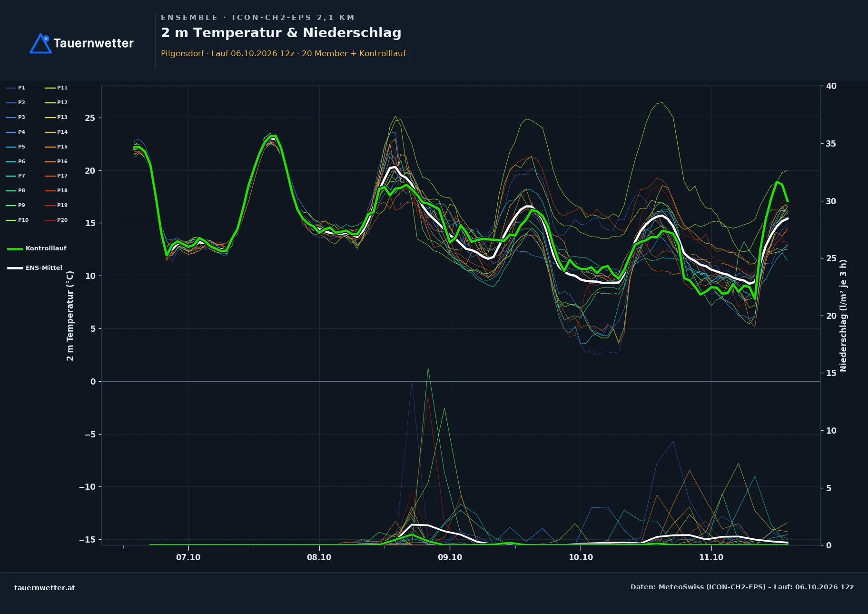
Task: Click the 2 m Temperatur axis title
Action: pyautogui.click(x=70, y=316)
